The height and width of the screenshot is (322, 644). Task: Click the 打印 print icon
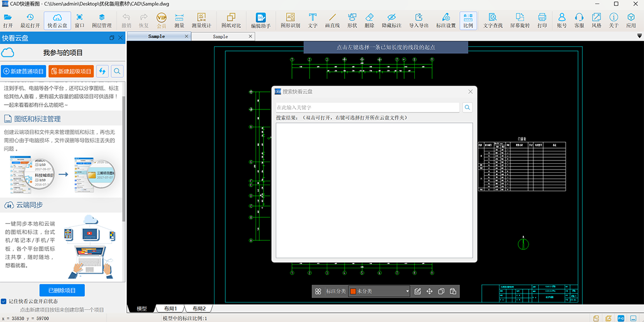tap(542, 20)
